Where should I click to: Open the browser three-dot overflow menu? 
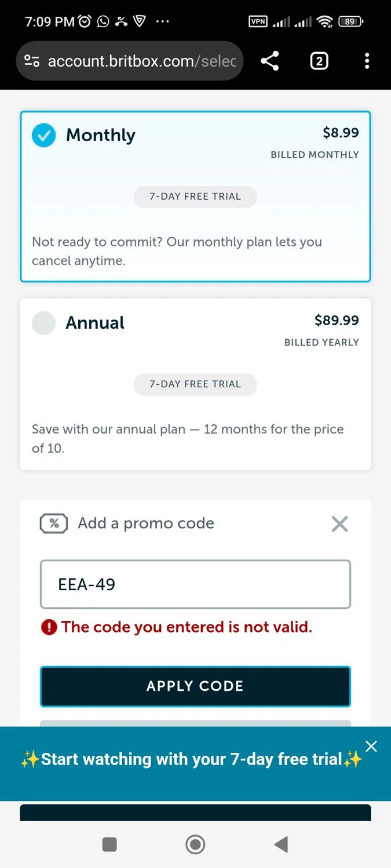click(367, 61)
